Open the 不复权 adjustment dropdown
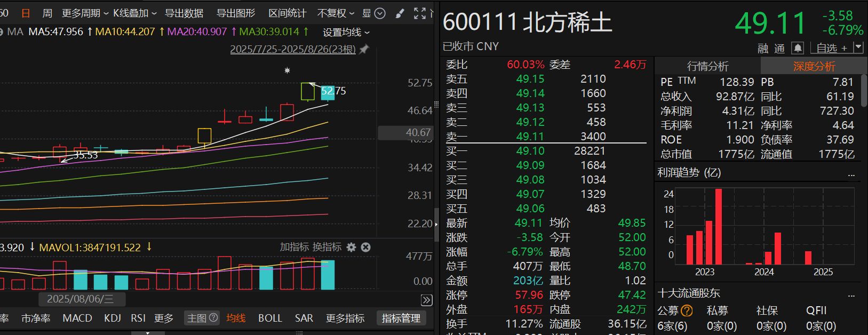 pyautogui.click(x=336, y=13)
